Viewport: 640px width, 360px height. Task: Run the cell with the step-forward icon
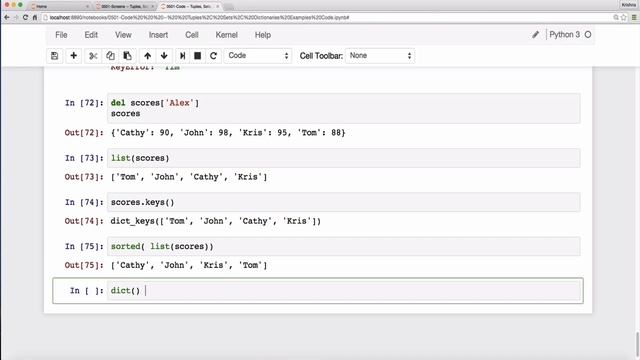click(x=182, y=56)
